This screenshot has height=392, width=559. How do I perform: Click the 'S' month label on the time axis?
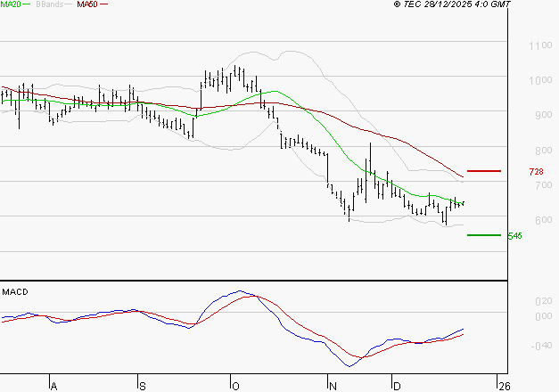[142, 386]
